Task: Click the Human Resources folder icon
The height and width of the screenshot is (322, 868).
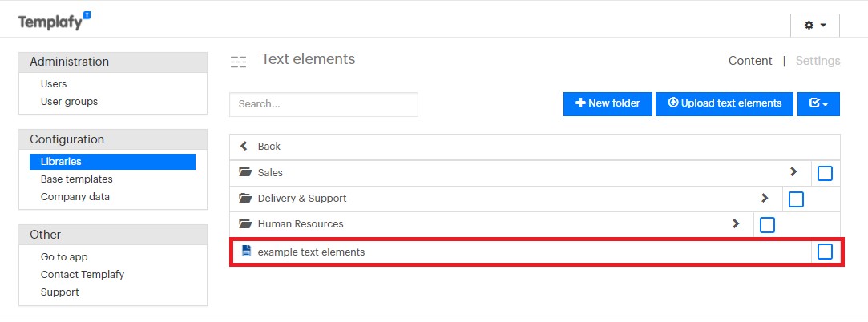Action: 245,223
